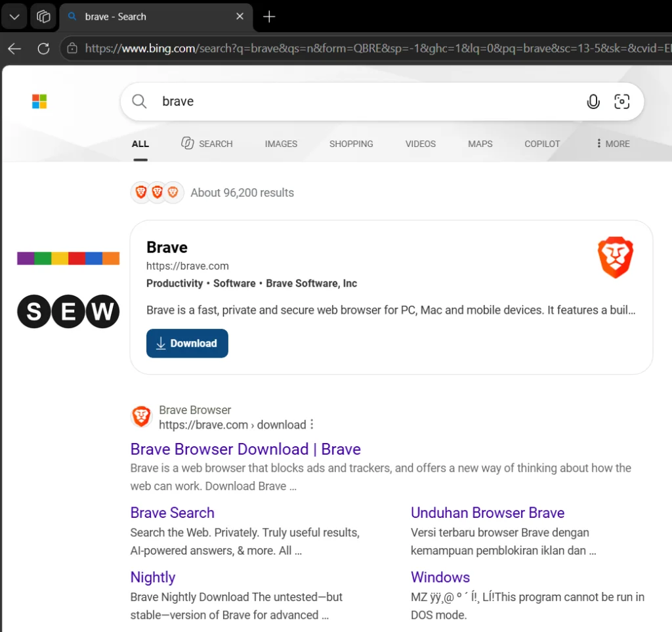Image resolution: width=672 pixels, height=632 pixels.
Task: Switch to the SHOPPING tab
Action: (352, 144)
